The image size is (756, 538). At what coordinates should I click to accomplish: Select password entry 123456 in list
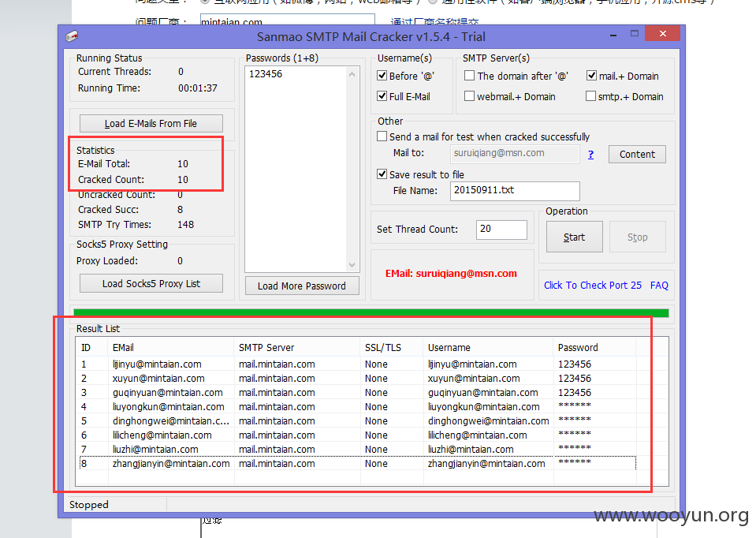pyautogui.click(x=266, y=74)
